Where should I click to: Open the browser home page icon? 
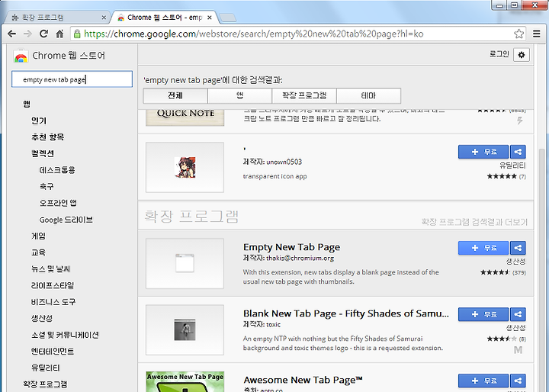coord(60,34)
